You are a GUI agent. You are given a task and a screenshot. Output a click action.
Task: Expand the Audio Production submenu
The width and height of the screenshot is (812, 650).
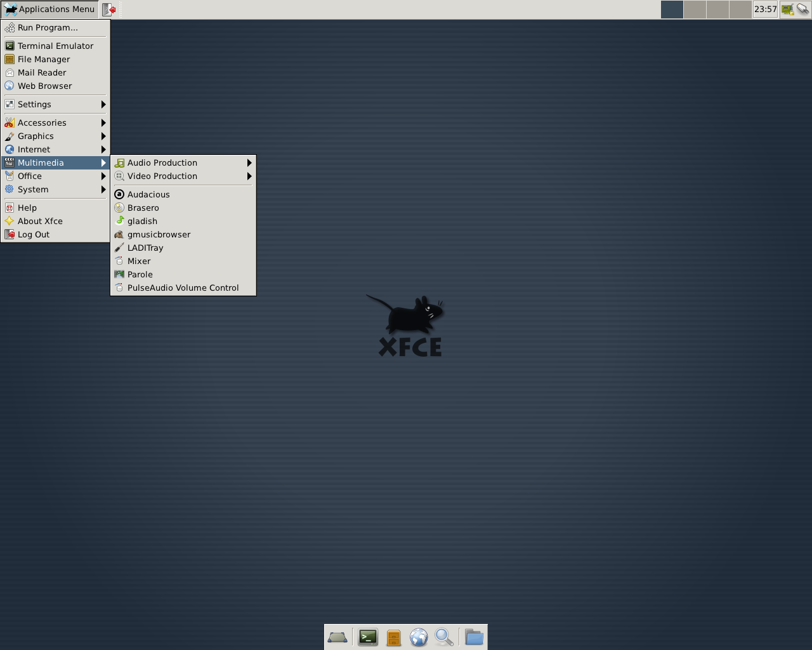183,162
